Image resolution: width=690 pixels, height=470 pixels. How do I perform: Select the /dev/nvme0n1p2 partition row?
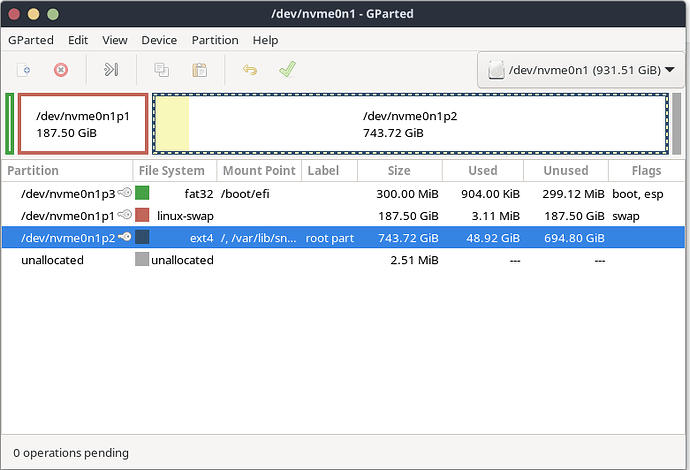click(x=343, y=238)
